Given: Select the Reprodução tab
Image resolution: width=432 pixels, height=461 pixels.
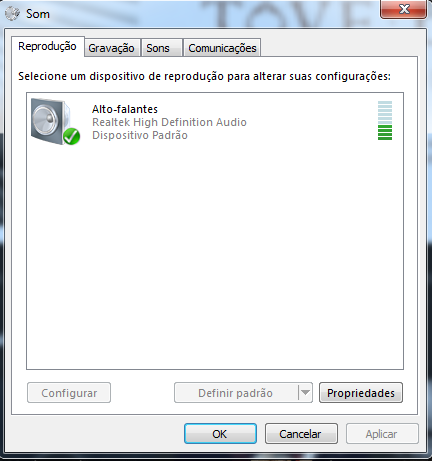Looking at the screenshot, I should point(47,46).
